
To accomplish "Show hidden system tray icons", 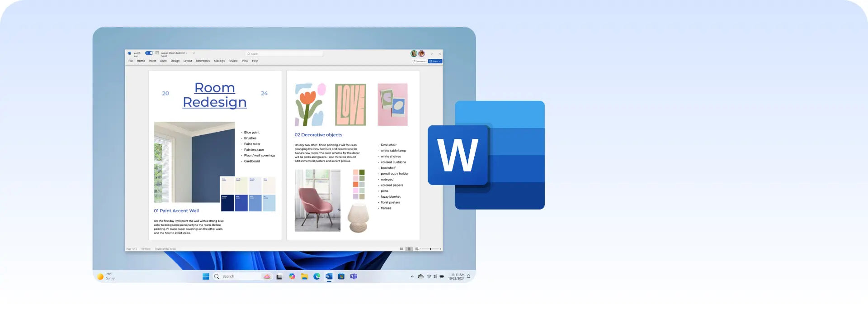I will click(x=412, y=277).
